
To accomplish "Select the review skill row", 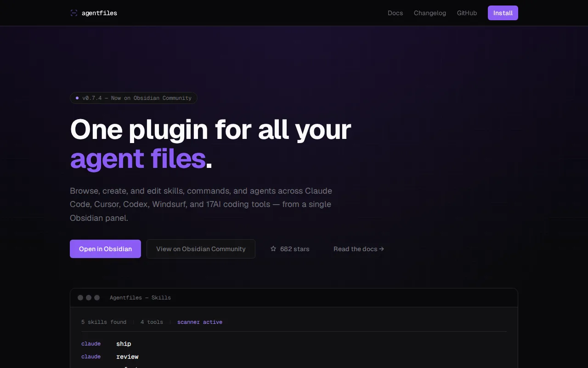I will tap(294, 356).
